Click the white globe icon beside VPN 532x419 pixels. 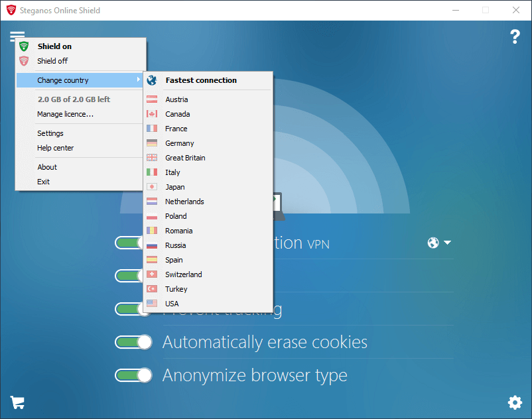(433, 243)
